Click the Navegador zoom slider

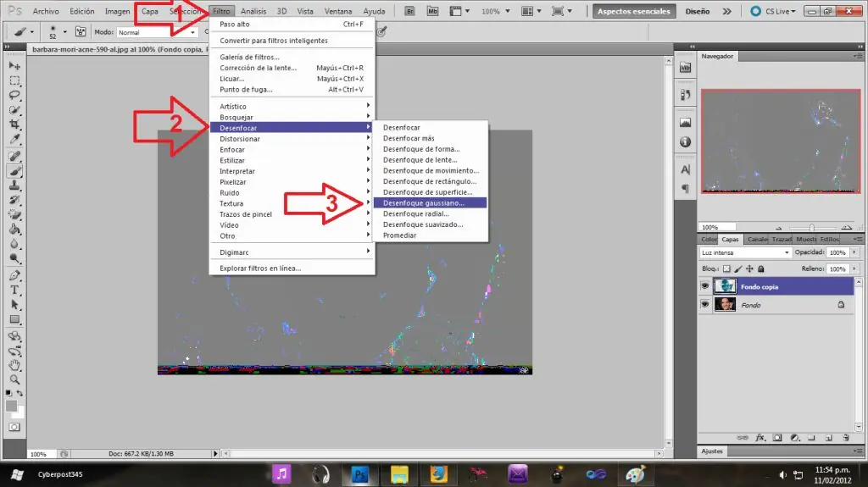point(812,228)
